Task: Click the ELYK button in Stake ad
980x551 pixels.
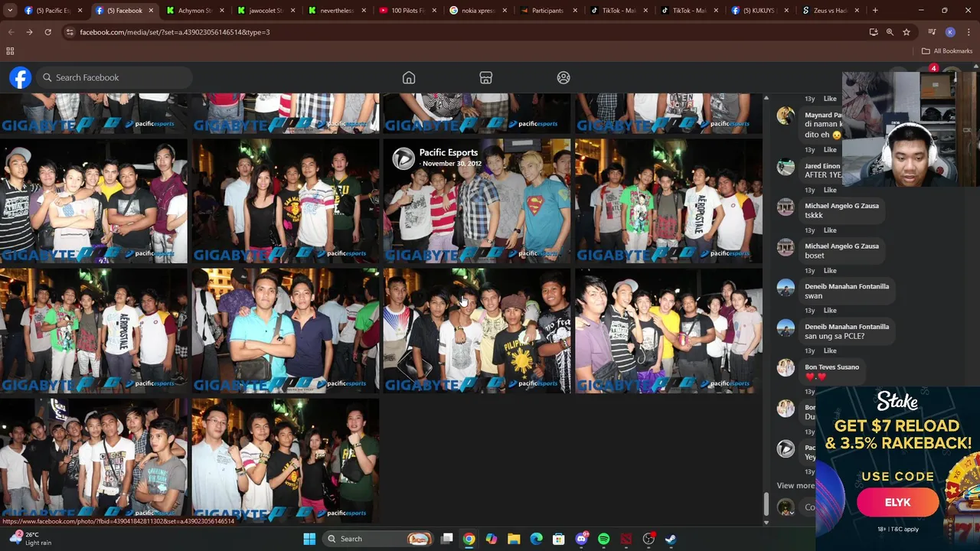Action: [897, 503]
